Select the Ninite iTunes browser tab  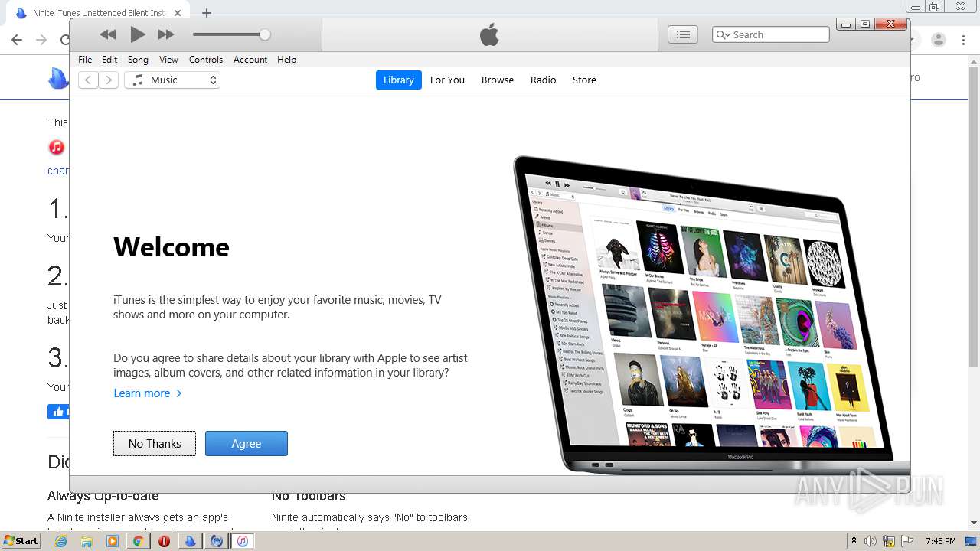click(98, 13)
